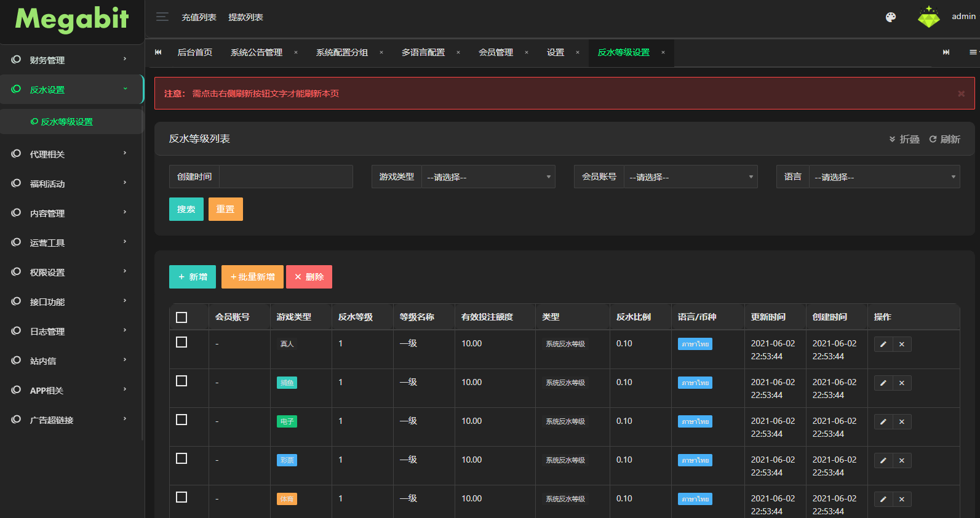Open the 提款列表 top menu item
The height and width of the screenshot is (518, 980).
[245, 17]
